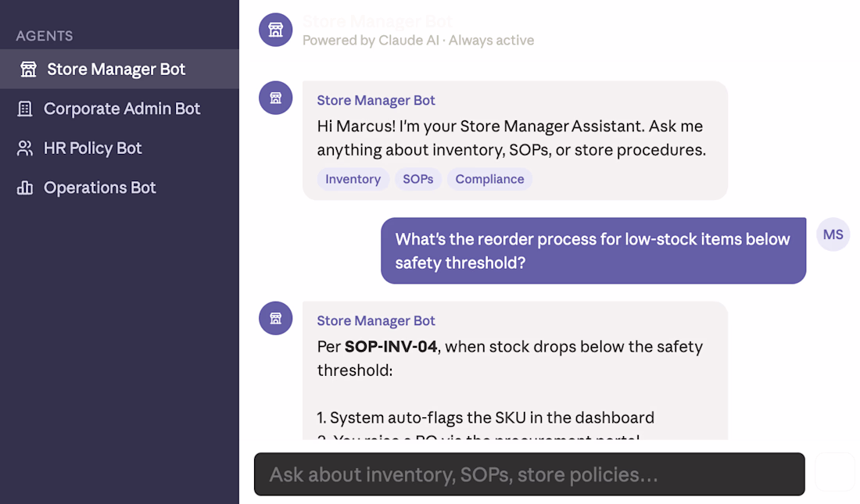Image resolution: width=860 pixels, height=504 pixels.
Task: Open the Operations Bot agent
Action: point(120,188)
